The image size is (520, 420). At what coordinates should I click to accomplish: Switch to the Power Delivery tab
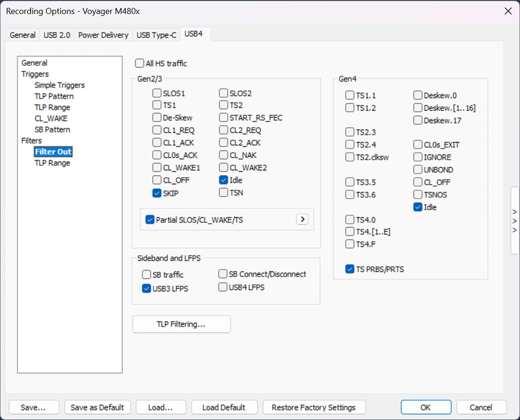[x=103, y=35]
